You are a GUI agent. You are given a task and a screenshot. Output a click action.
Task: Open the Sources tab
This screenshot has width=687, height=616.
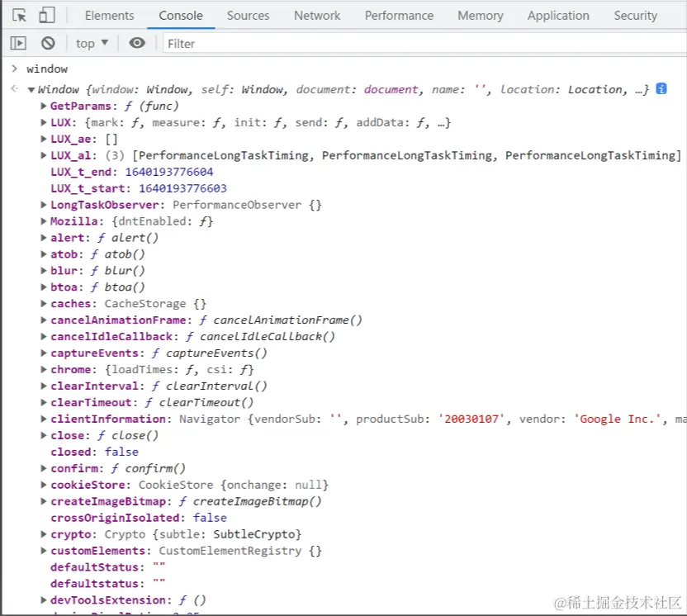point(248,16)
